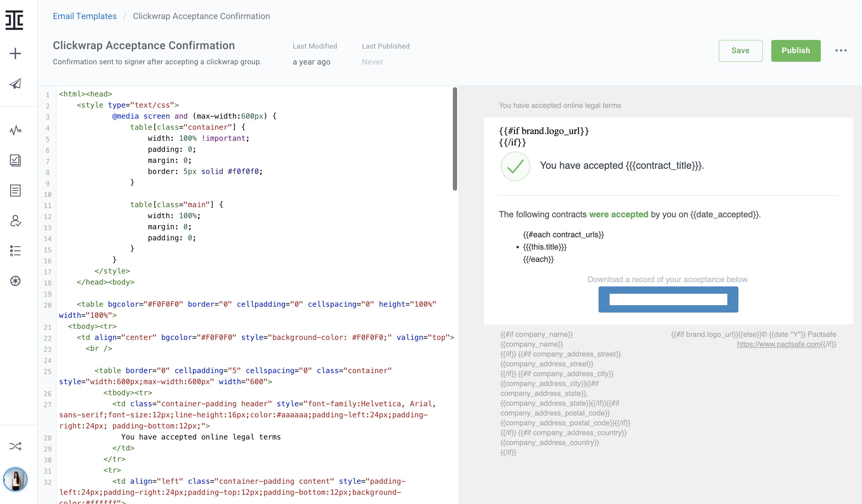The width and height of the screenshot is (862, 504).
Task: Publish the Clickwrap Acceptance Confirmation template
Action: 796,51
